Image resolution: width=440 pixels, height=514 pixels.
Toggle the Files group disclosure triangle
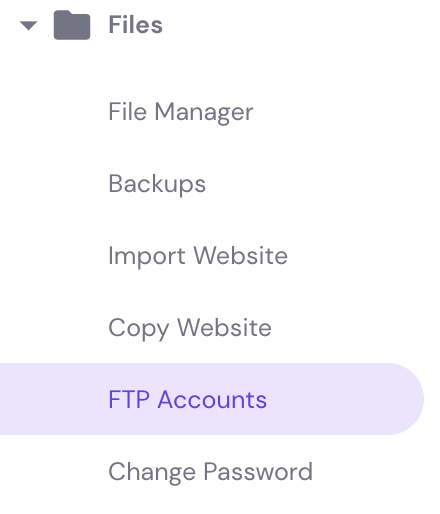tap(28, 26)
